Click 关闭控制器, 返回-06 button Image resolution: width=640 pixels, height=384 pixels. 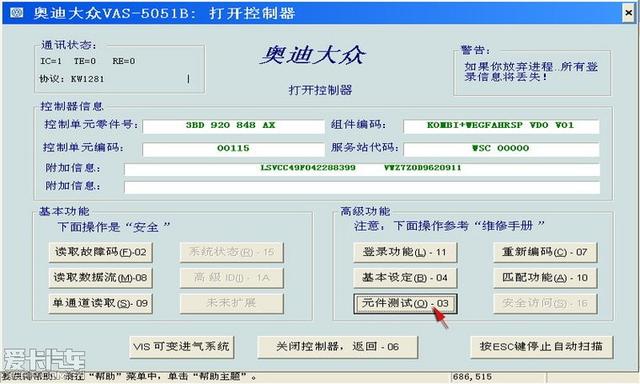click(338, 347)
